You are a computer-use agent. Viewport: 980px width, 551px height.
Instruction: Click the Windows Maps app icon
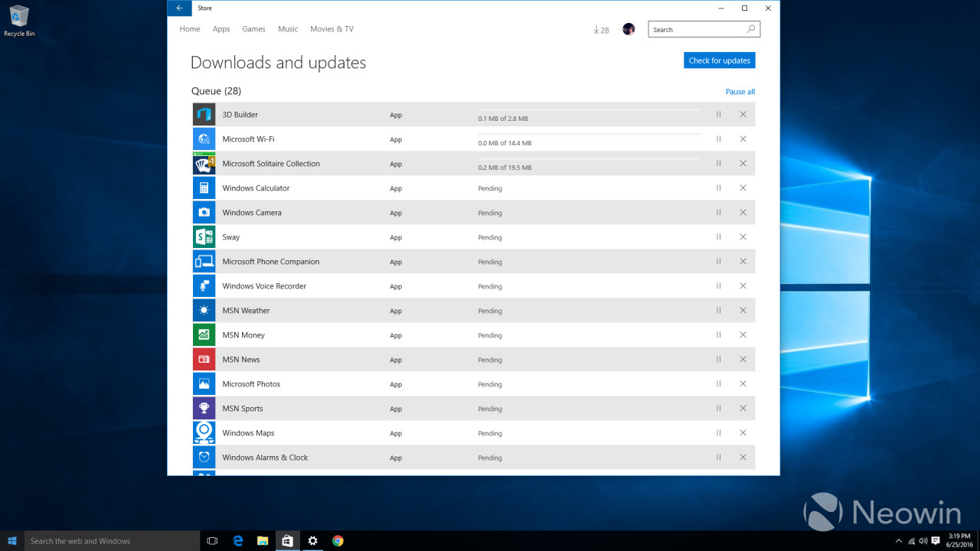click(x=204, y=433)
